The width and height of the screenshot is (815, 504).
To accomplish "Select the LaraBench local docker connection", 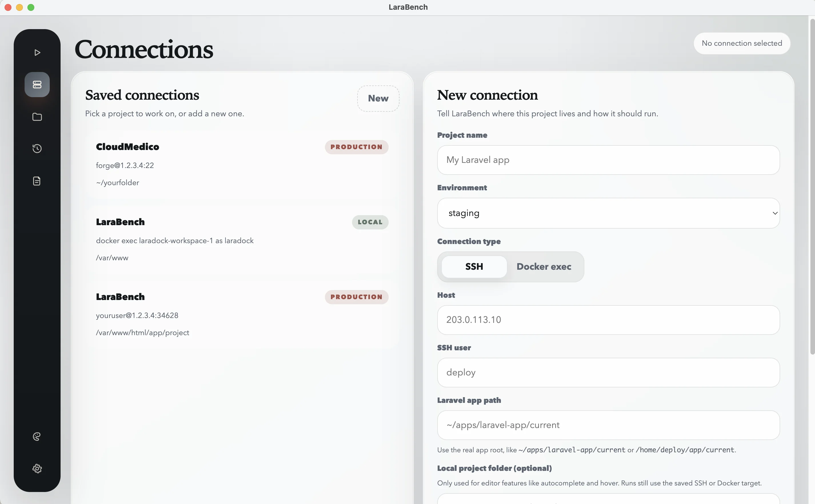I will 242,240.
